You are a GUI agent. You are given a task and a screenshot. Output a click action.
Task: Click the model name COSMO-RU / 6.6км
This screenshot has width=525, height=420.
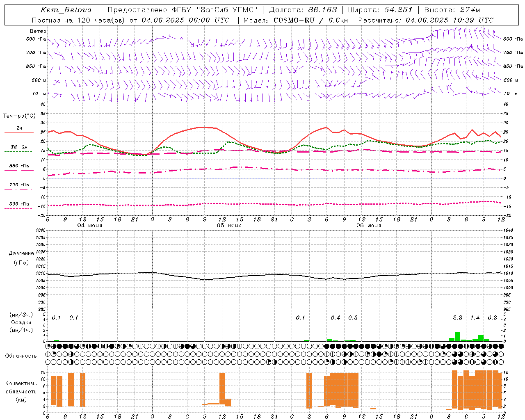pyautogui.click(x=311, y=20)
